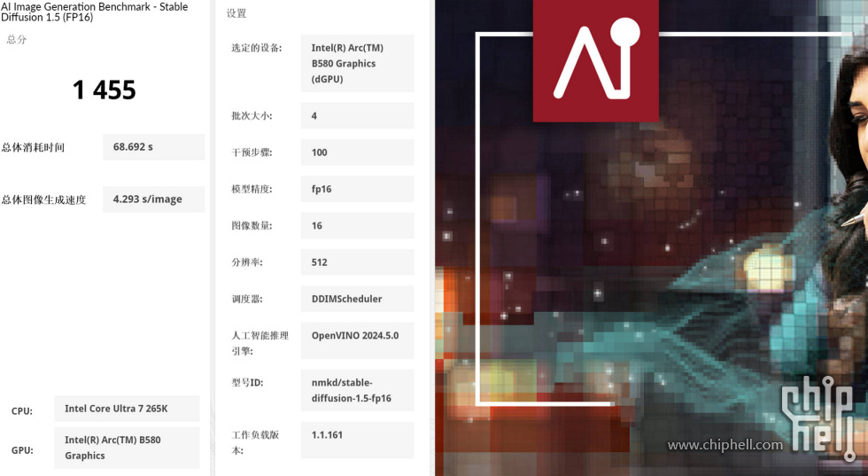Click the 总体图像生成速度 label
Viewport: 868px width, 476px height.
pyautogui.click(x=43, y=199)
